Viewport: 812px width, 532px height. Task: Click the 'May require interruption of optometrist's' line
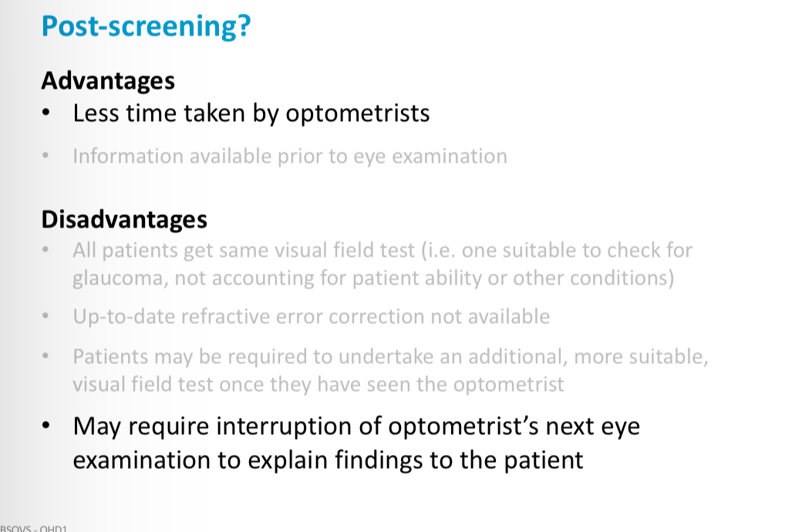[x=357, y=427]
